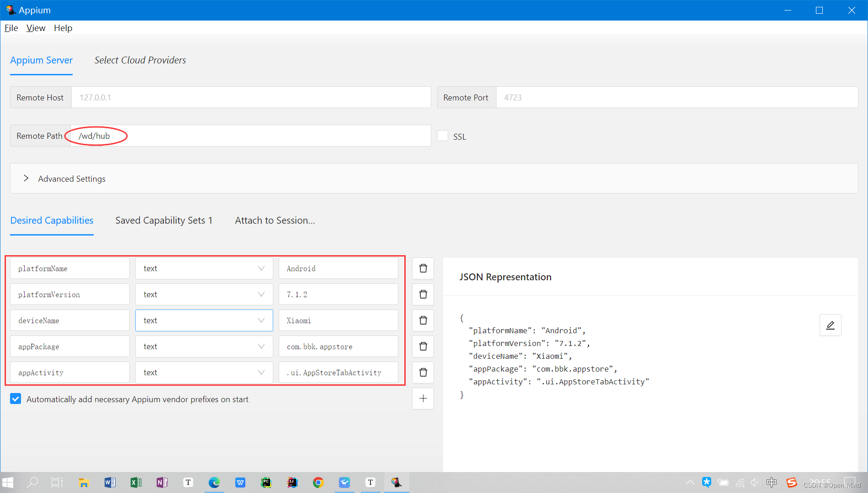The image size is (868, 493).
Task: Switch to Appium Server tab
Action: click(42, 60)
